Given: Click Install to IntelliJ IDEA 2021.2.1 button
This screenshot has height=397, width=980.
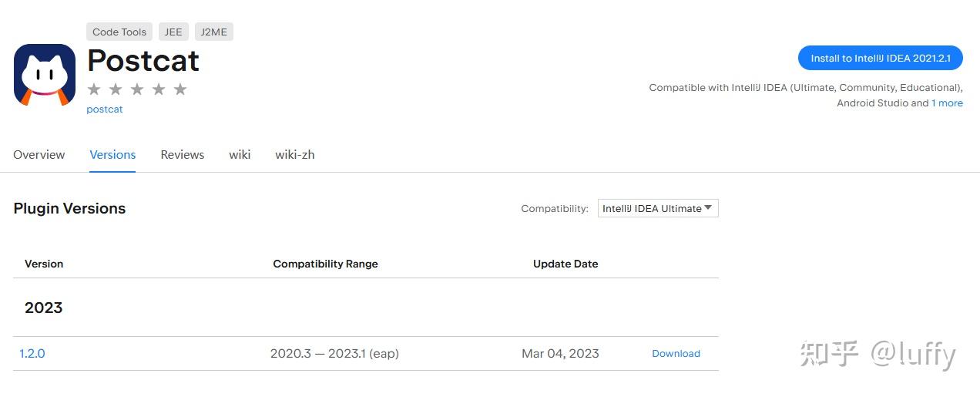Looking at the screenshot, I should [x=880, y=59].
